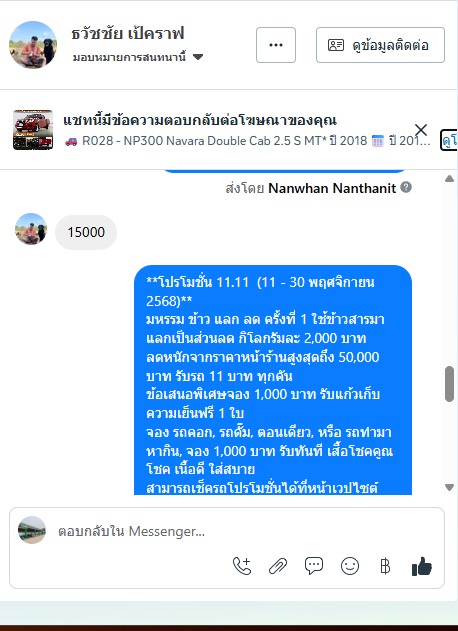This screenshot has height=631, width=458.
Task: Click the partially visible view ad link
Action: (x=449, y=140)
